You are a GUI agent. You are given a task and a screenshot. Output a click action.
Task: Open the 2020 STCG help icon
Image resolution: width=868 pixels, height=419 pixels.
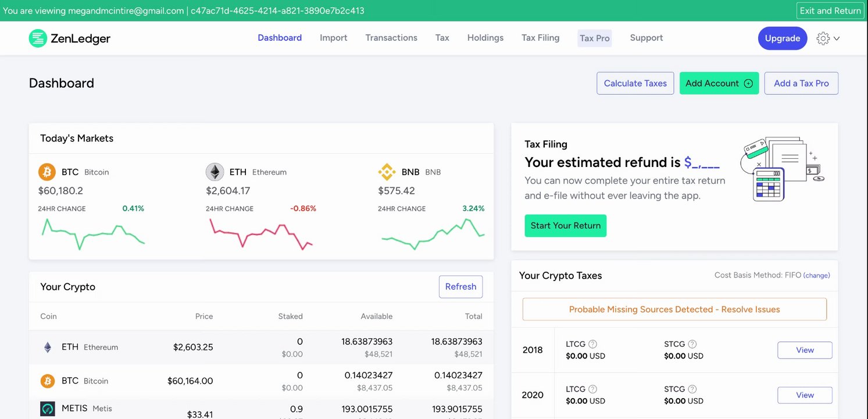click(692, 389)
